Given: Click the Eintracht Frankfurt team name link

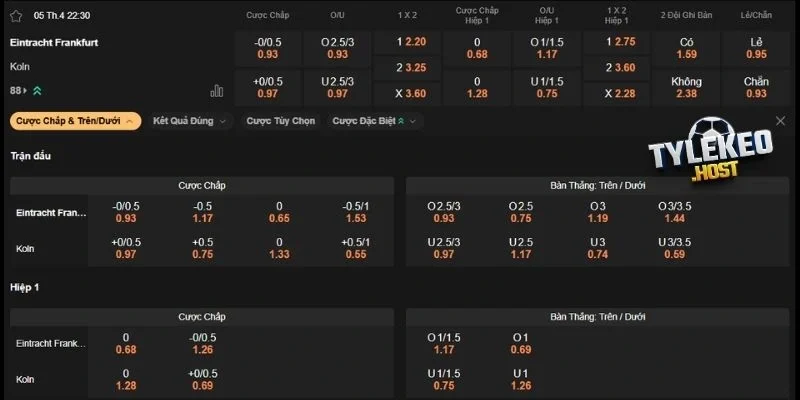Looking at the screenshot, I should coord(53,43).
